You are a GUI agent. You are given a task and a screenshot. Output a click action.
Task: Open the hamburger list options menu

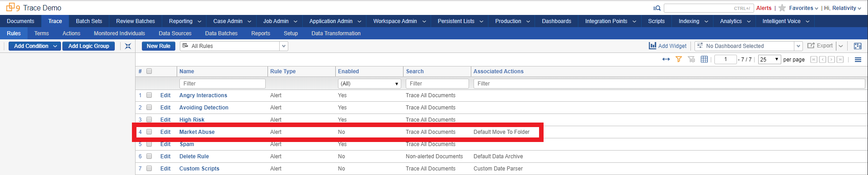[x=858, y=60]
